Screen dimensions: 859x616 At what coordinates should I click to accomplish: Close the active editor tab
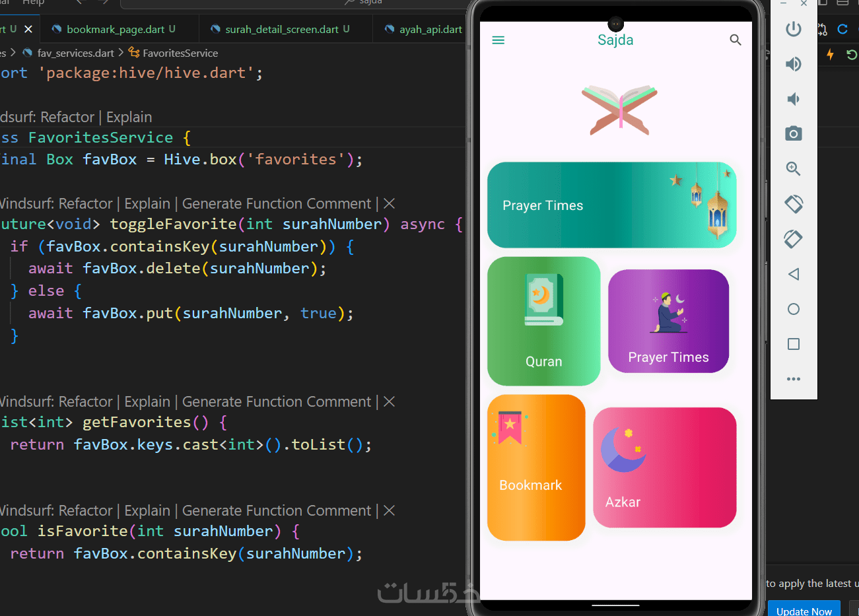(28, 29)
